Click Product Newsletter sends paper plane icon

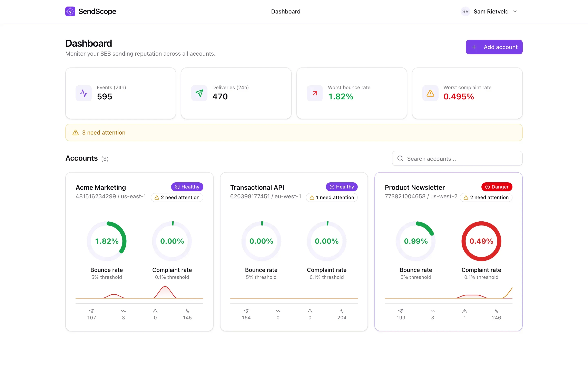(x=401, y=311)
